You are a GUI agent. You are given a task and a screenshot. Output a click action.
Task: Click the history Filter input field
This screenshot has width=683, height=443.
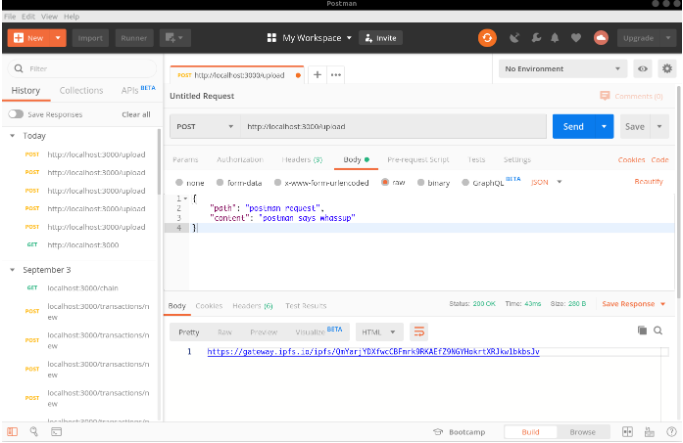(x=82, y=69)
